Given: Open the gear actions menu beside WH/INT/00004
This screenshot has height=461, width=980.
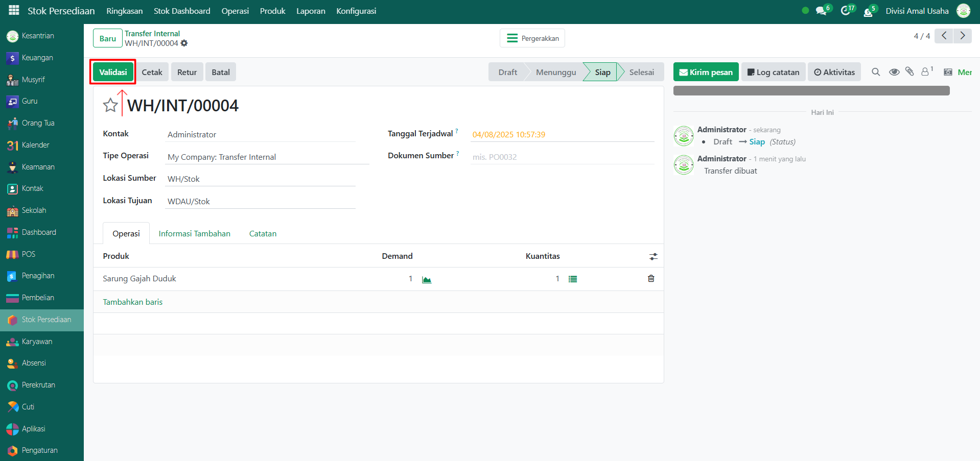Looking at the screenshot, I should (x=184, y=43).
